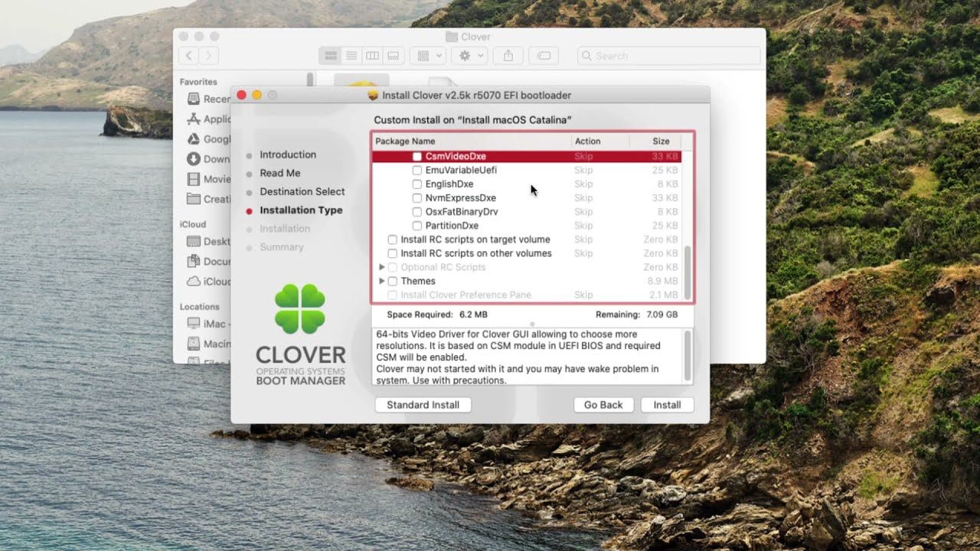Click Forward arrow in Finder window
980x551 pixels.
coord(209,55)
